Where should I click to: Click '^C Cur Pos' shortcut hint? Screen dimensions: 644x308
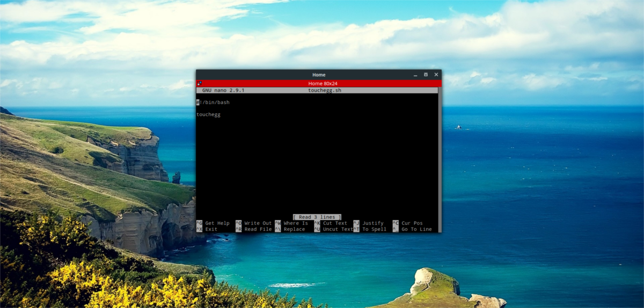click(x=408, y=223)
